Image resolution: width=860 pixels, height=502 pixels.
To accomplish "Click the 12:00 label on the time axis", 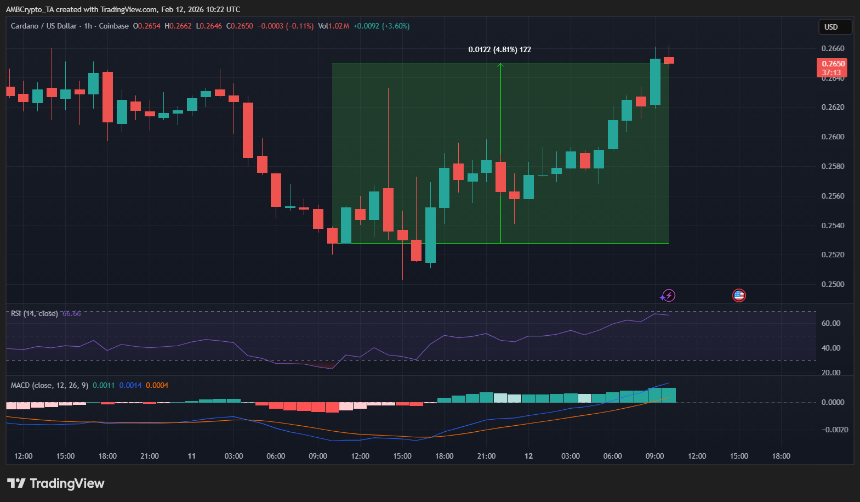I will click(x=24, y=456).
